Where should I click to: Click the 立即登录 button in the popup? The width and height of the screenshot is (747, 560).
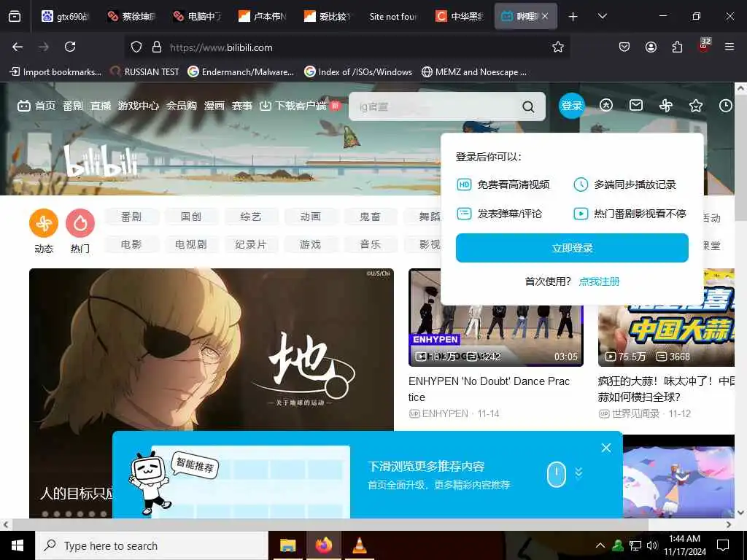pos(572,248)
